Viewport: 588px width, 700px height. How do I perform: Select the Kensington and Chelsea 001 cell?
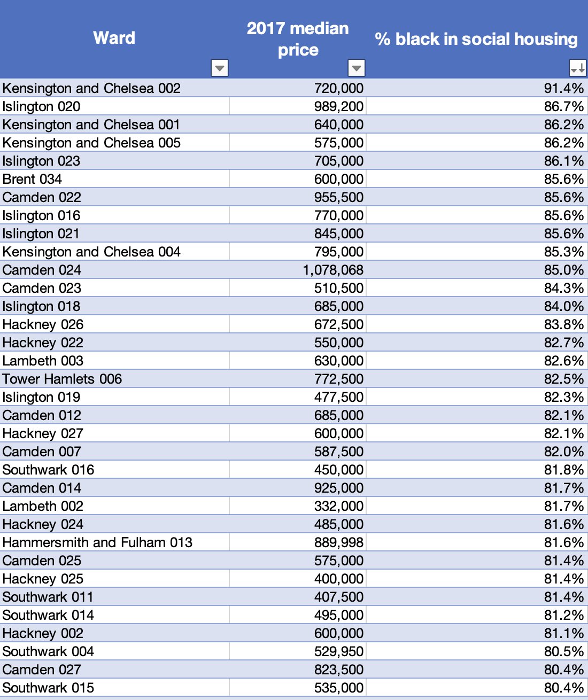tap(114, 125)
